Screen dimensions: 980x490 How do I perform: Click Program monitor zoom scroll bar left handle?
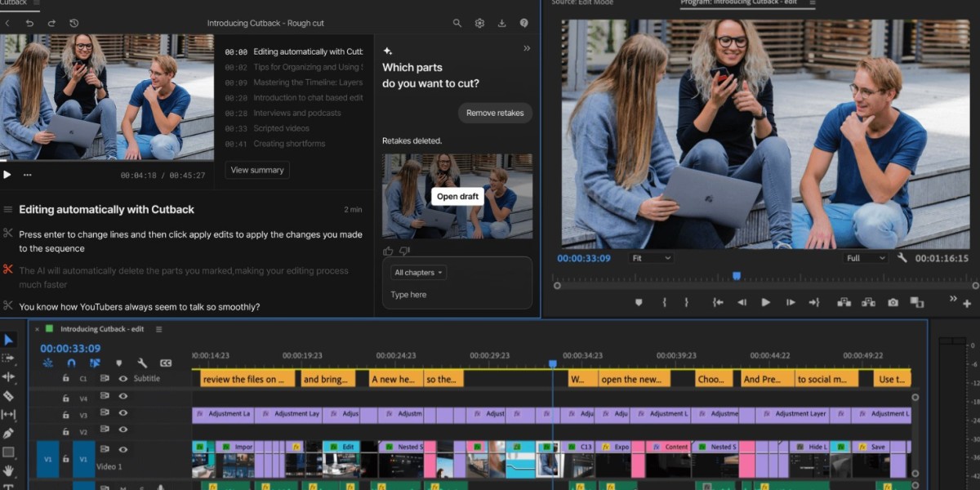tap(557, 286)
